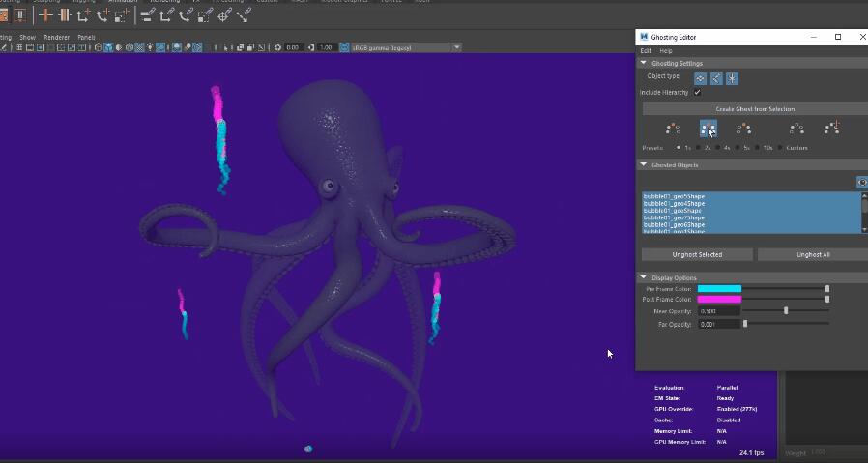Open the viewport Renderer menu
Screen dimensions: 868x463
56,37
